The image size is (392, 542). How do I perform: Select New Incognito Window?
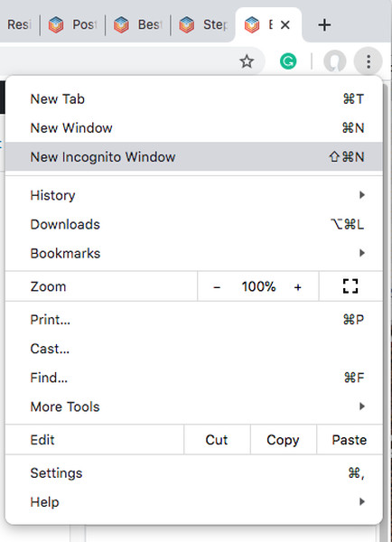194,156
